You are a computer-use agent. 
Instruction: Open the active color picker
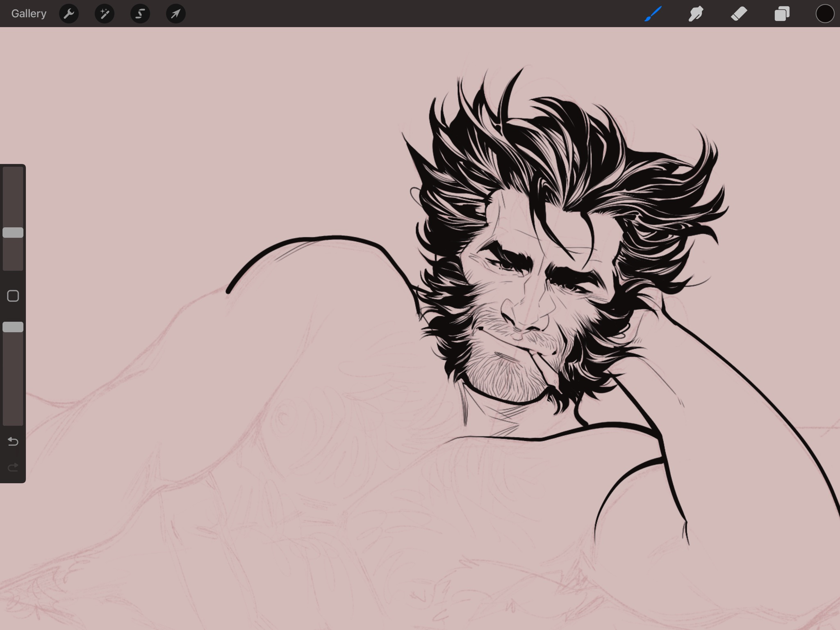point(825,14)
